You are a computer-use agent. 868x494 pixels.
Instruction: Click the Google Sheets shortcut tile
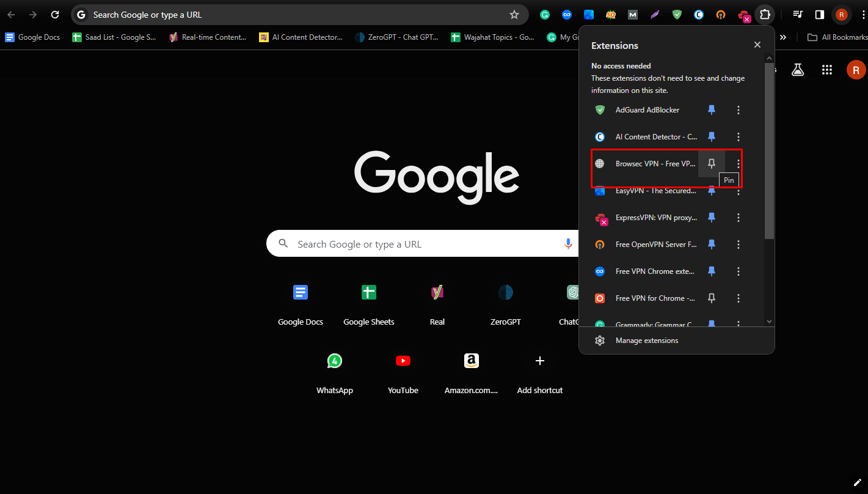369,304
